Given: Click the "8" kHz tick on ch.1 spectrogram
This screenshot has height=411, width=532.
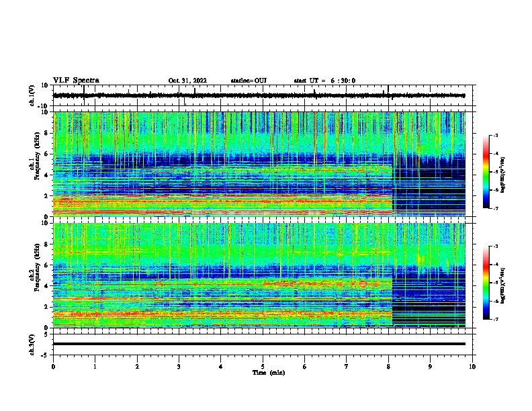Looking at the screenshot, I should click(x=47, y=133).
